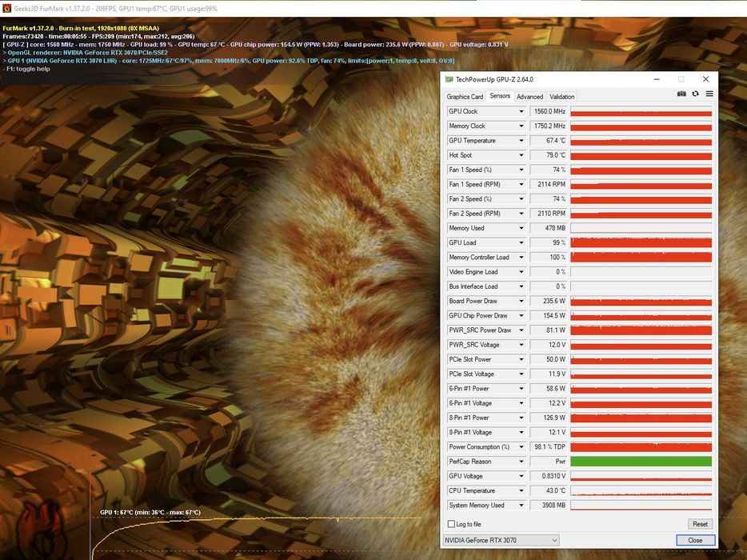This screenshot has height=560, width=747.
Task: Click the 0.8310 V GPU Voltage value
Action: 549,476
